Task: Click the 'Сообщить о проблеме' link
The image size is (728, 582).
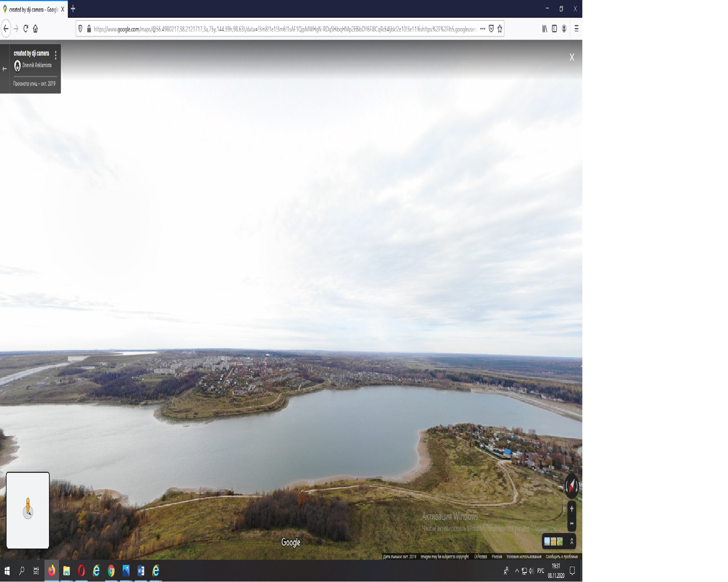Action: click(x=562, y=557)
